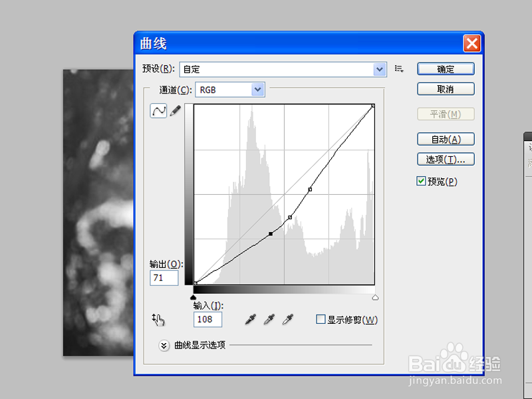
Task: Click the Auto (自动) button
Action: pyautogui.click(x=446, y=139)
